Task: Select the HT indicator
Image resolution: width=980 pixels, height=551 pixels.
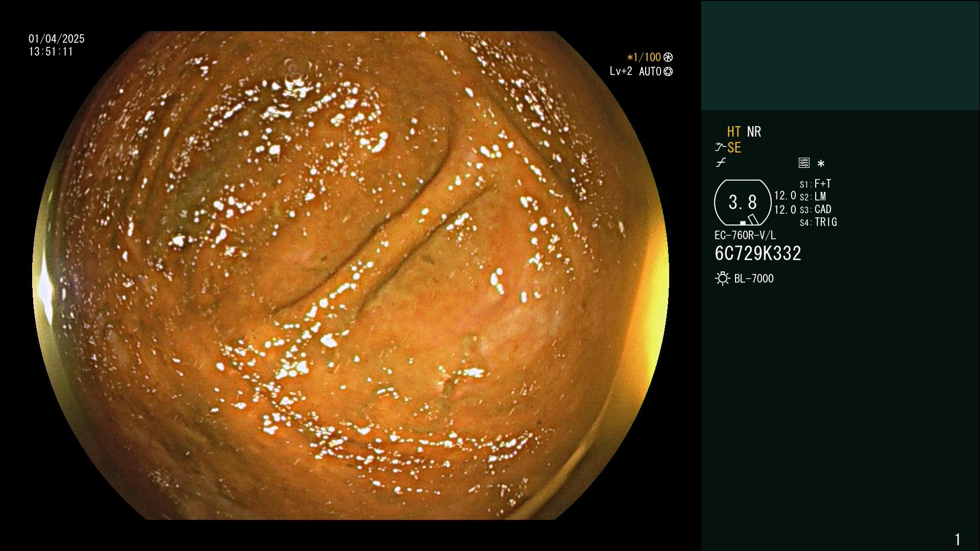Action: point(734,132)
